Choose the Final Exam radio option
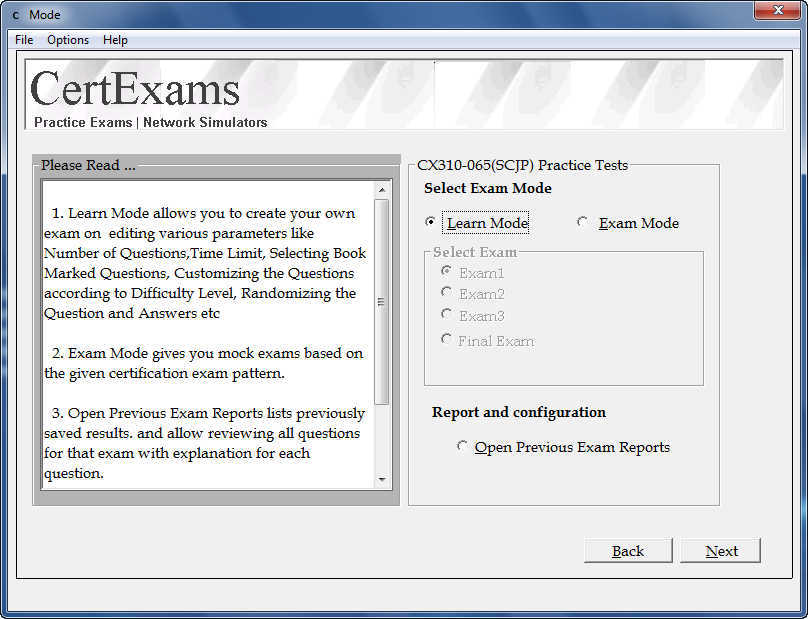This screenshot has width=808, height=619. click(x=488, y=340)
